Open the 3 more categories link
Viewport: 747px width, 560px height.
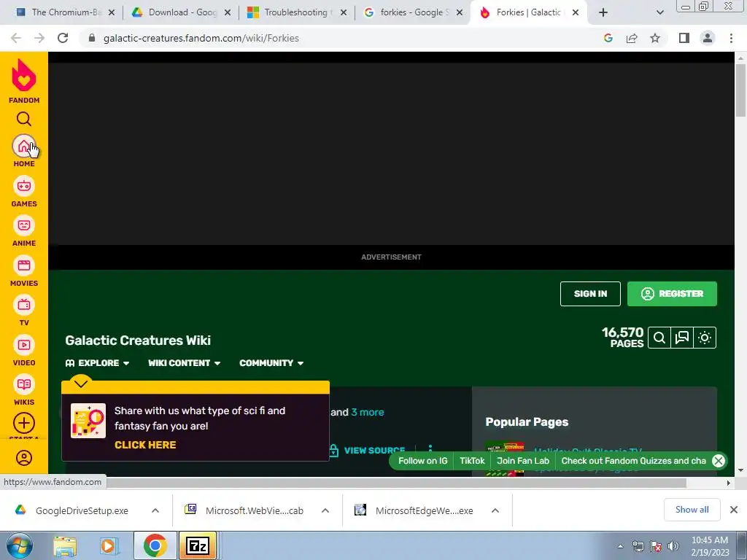(368, 413)
